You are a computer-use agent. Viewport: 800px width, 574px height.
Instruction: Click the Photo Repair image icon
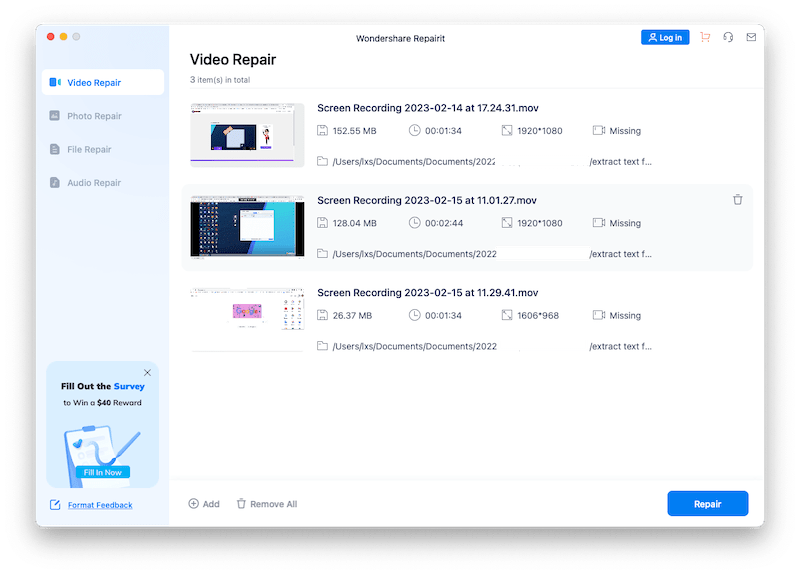click(x=55, y=116)
